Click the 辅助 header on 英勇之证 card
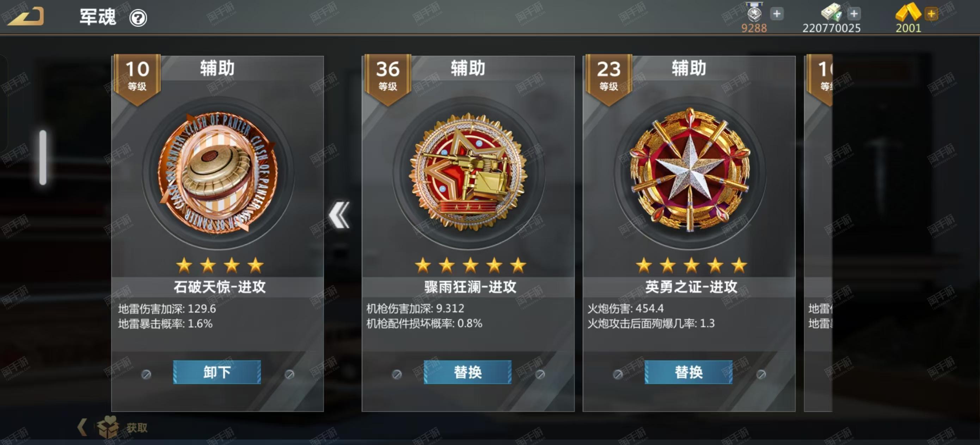The height and width of the screenshot is (445, 980). [689, 68]
